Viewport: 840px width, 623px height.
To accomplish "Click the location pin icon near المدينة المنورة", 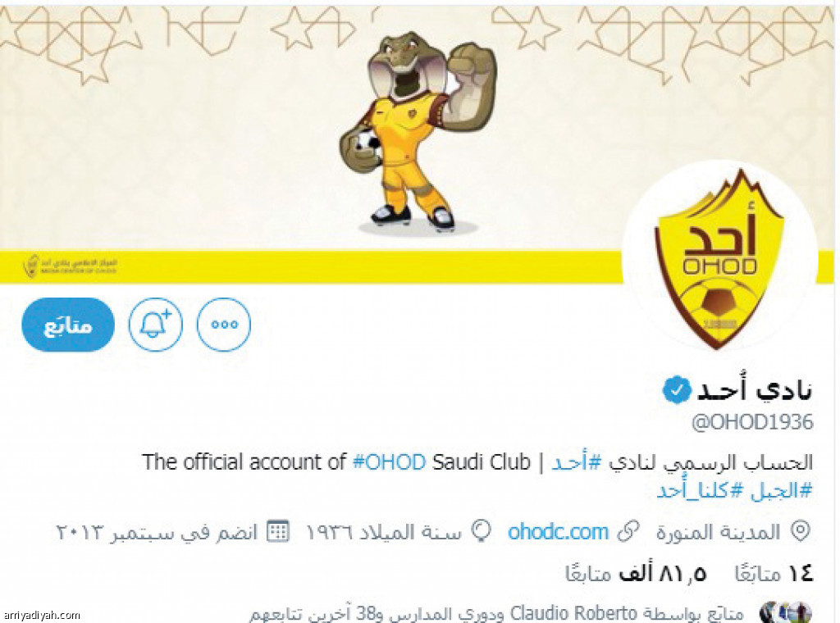I will click(801, 532).
